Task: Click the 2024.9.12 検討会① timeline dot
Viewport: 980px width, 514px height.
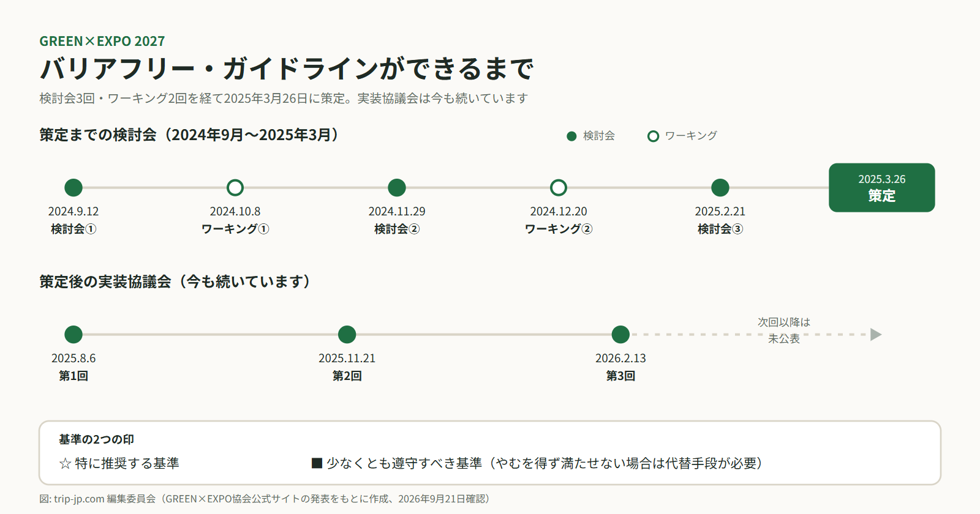Action: pyautogui.click(x=73, y=188)
